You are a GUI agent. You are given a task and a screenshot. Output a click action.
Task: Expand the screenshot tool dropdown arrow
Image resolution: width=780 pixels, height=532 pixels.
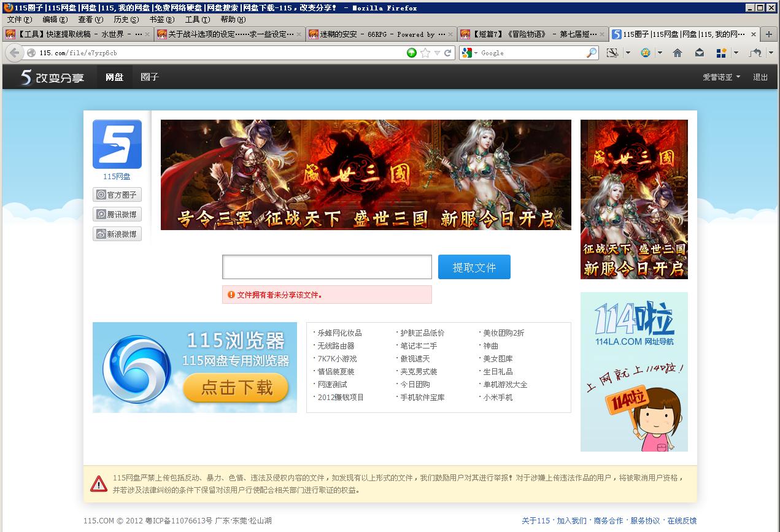coord(628,53)
